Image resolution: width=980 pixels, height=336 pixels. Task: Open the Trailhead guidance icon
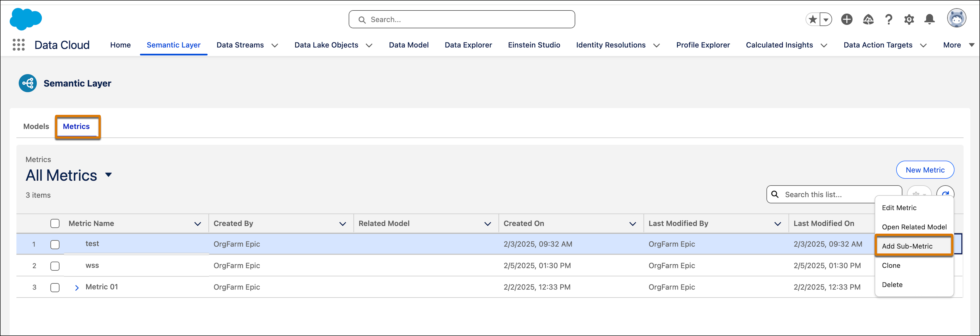pos(868,19)
